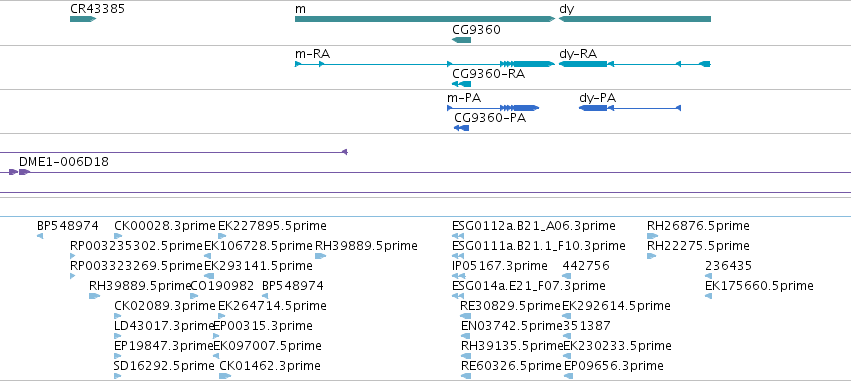
Task: Click EST RP003323269.5prime
Action: click(x=136, y=266)
